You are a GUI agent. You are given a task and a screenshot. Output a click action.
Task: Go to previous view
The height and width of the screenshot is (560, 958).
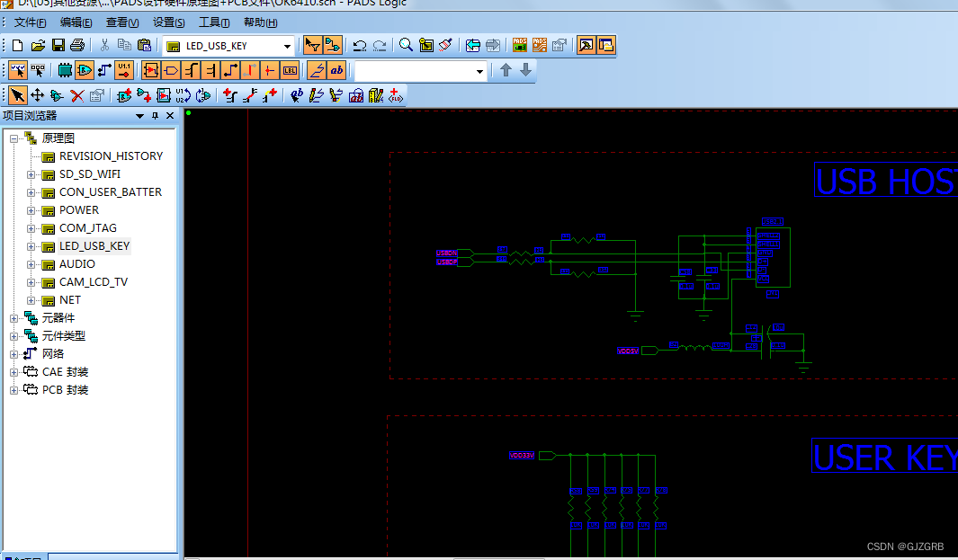pyautogui.click(x=473, y=45)
